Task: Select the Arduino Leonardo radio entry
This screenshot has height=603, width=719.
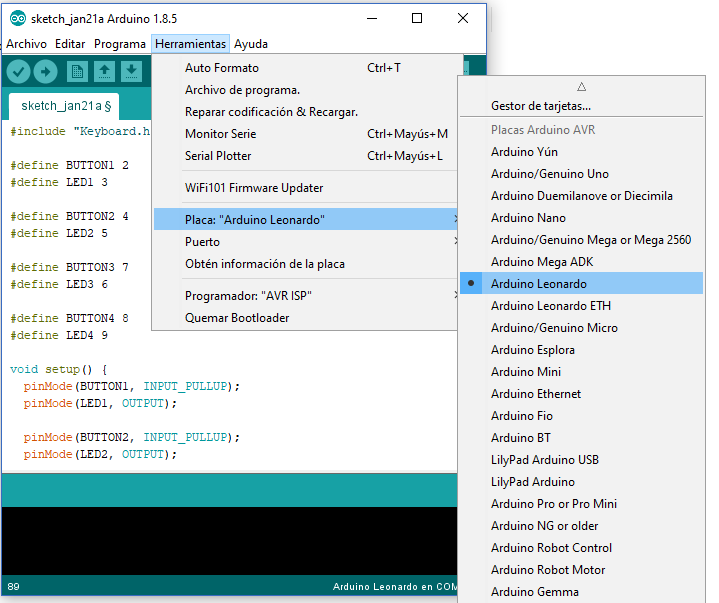Action: click(581, 283)
